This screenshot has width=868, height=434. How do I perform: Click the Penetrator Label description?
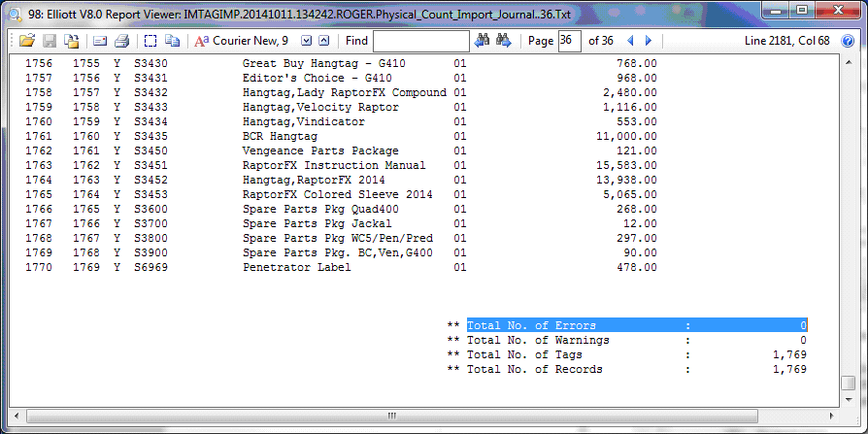[x=297, y=267]
